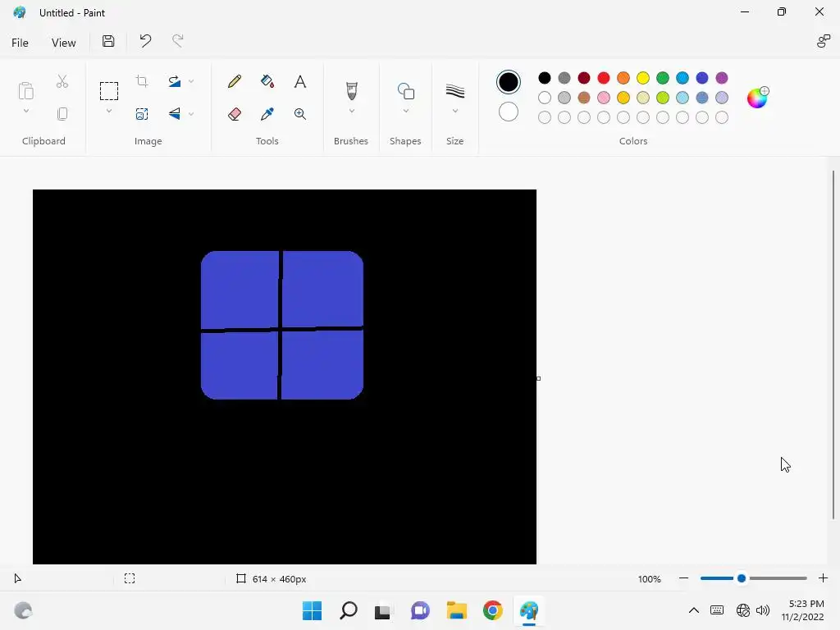
Task: Show hidden system tray icons chevron
Action: pos(694,610)
